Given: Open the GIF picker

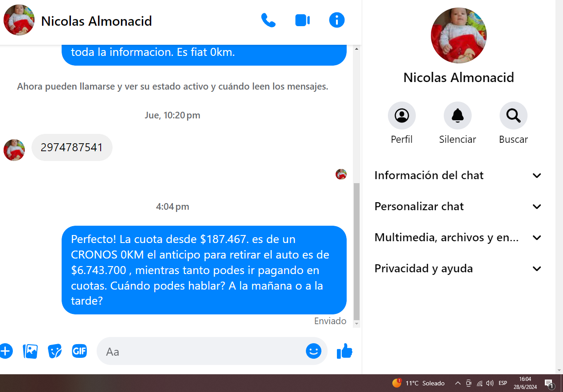Looking at the screenshot, I should point(79,351).
